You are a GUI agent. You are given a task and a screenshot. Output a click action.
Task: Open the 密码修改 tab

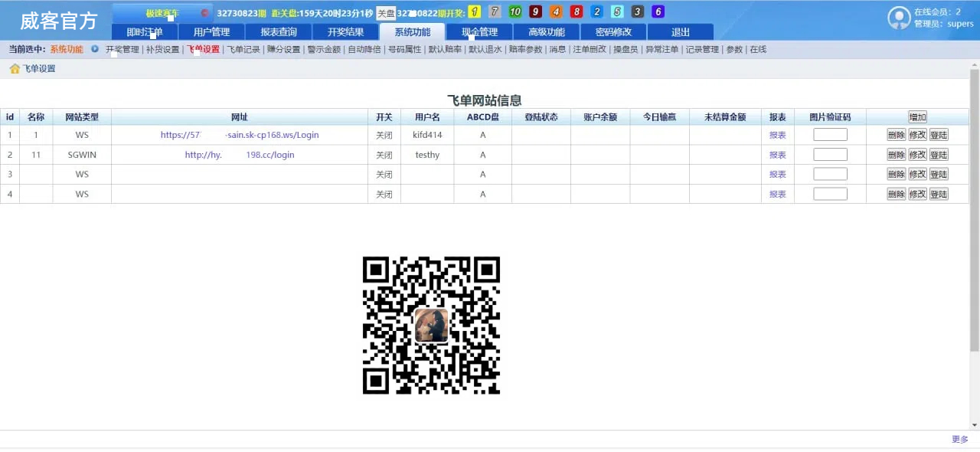[x=613, y=32]
